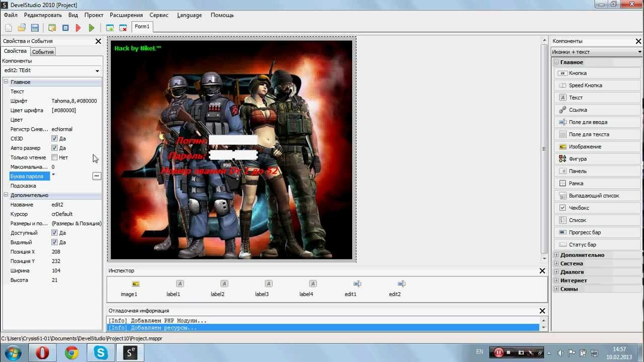Enable the Только чтение checkbox
644x362 pixels.
click(x=54, y=157)
